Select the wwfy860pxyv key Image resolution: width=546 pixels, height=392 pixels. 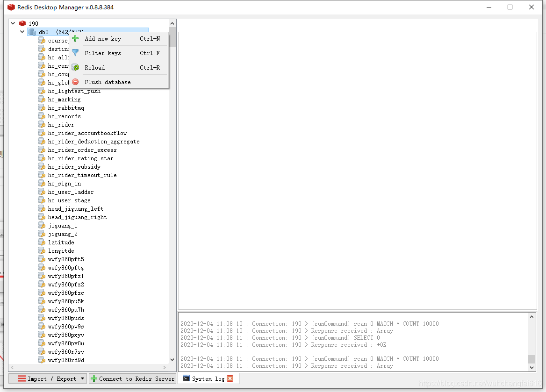point(66,335)
